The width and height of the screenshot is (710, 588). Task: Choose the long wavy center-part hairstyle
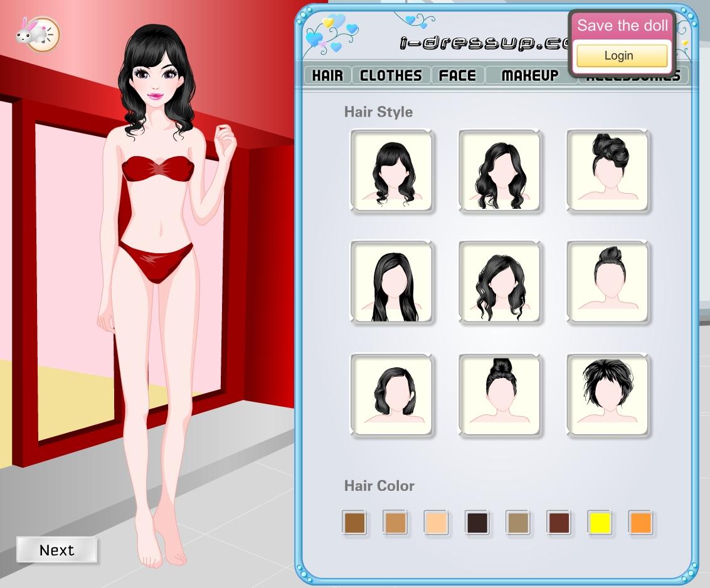pos(500,171)
